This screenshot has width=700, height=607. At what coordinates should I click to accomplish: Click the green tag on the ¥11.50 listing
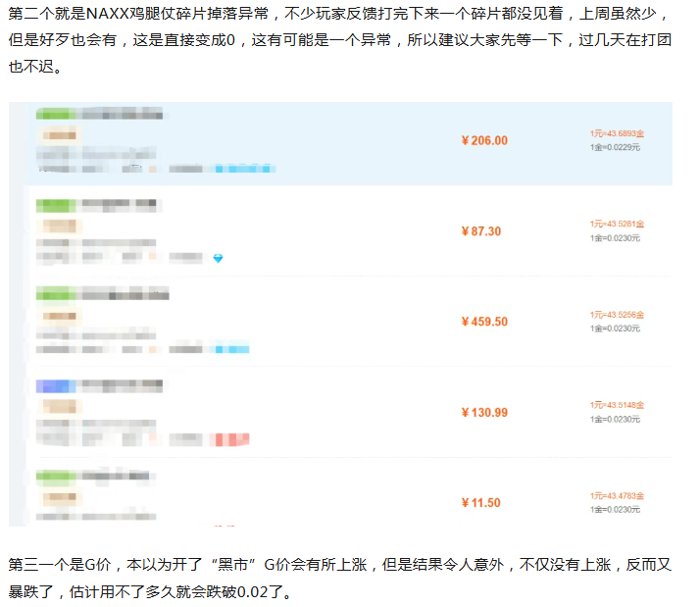(57, 476)
